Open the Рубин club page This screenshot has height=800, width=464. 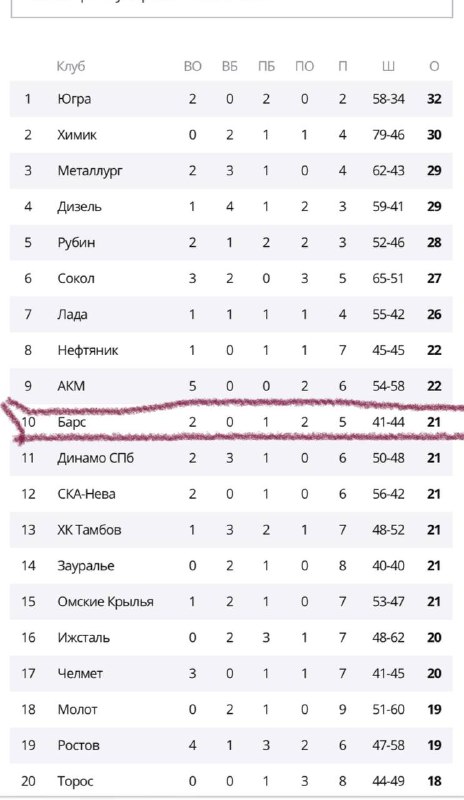(76, 242)
